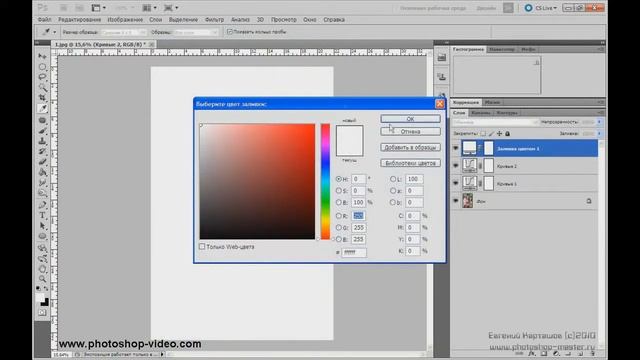The width and height of the screenshot is (640, 360).
Task: Hide the Фон layer
Action: click(x=456, y=201)
